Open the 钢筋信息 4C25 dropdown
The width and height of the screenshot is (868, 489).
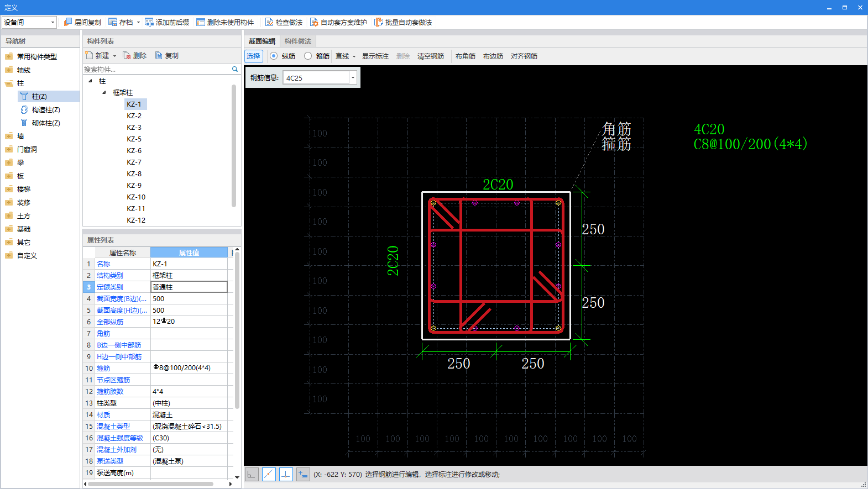(352, 78)
